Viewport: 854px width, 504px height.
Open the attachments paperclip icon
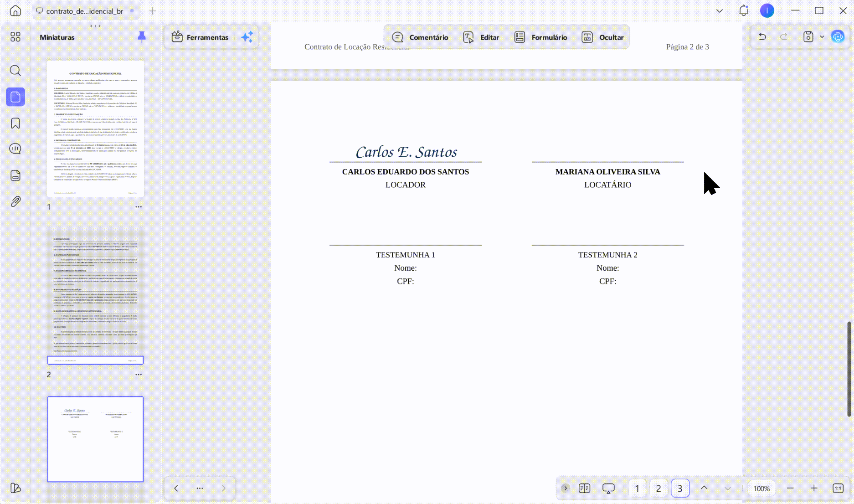15,201
